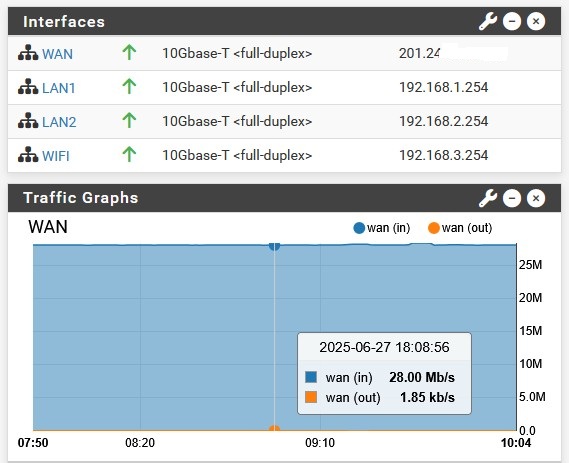Open the WIFI interface link
This screenshot has width=569, height=463.
(56, 156)
